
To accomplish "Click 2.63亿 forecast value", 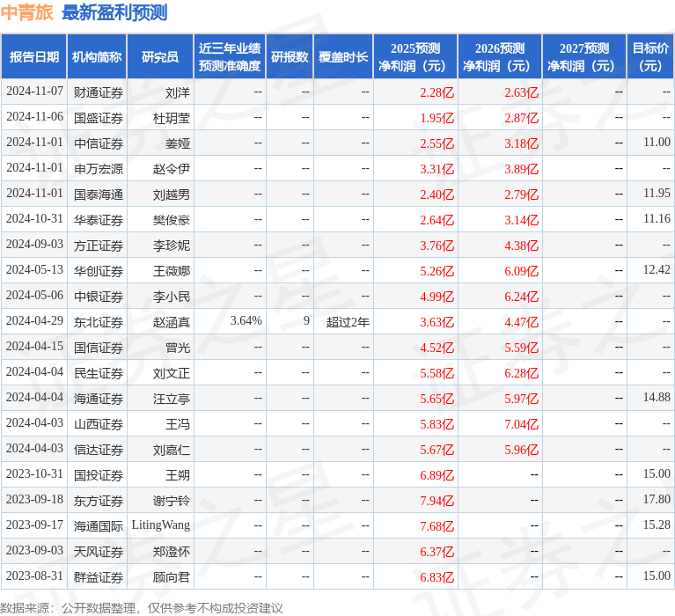I will coord(521,92).
